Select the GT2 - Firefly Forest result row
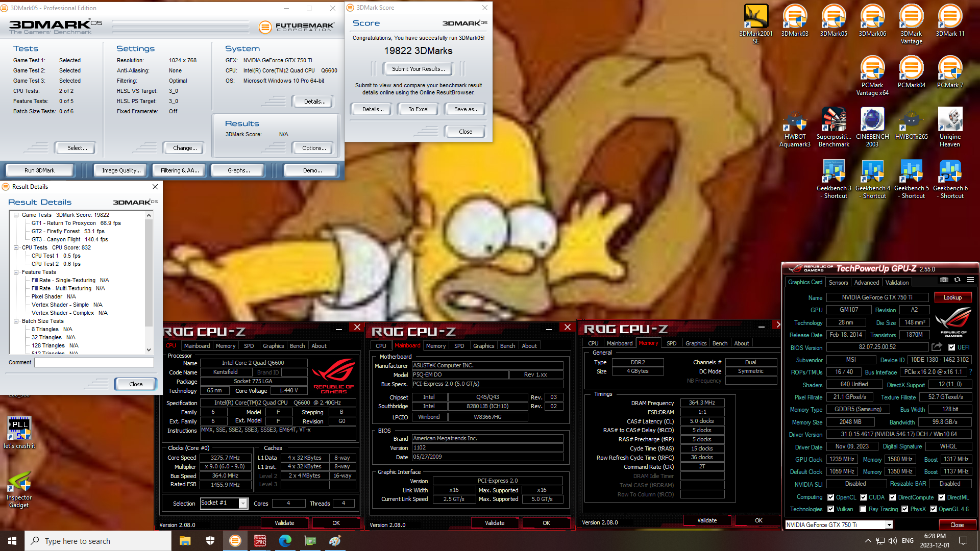The height and width of the screenshot is (551, 980). pyautogui.click(x=68, y=231)
